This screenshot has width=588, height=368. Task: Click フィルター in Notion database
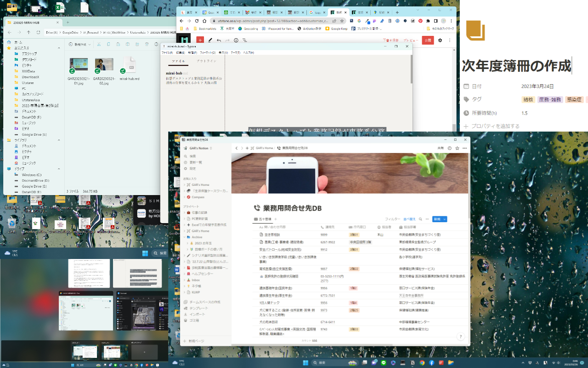392,219
